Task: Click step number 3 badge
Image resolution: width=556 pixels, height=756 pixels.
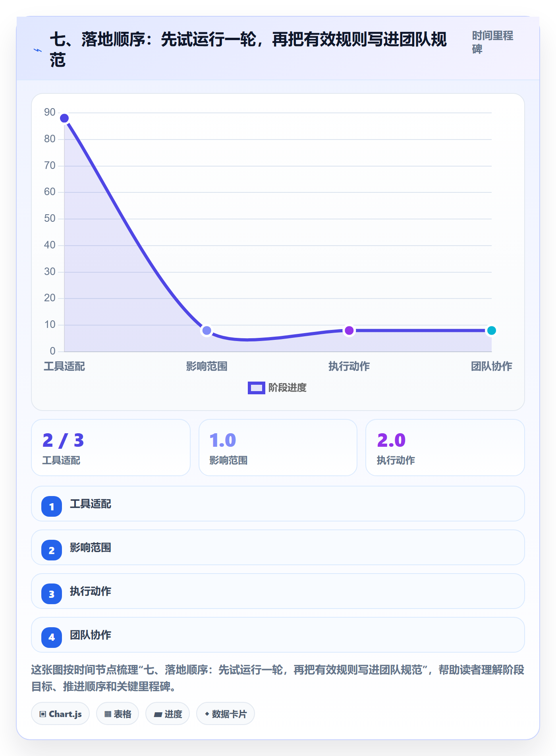Action: coord(52,594)
